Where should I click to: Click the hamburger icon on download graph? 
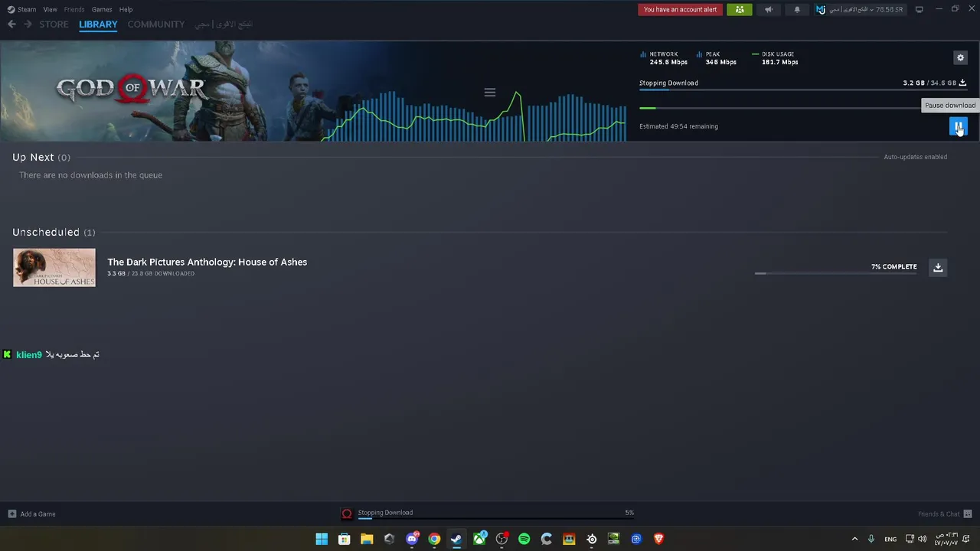click(490, 93)
